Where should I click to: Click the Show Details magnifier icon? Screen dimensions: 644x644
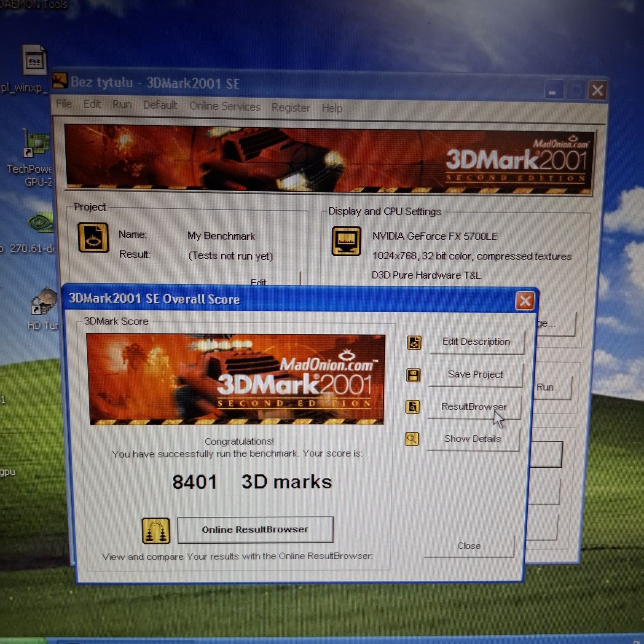click(411, 439)
